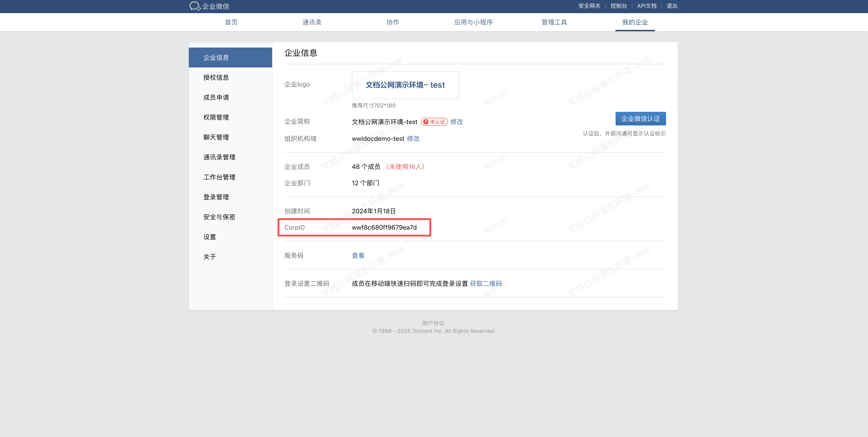Click API文档 in the header
The height and width of the screenshot is (437, 868).
[646, 6]
